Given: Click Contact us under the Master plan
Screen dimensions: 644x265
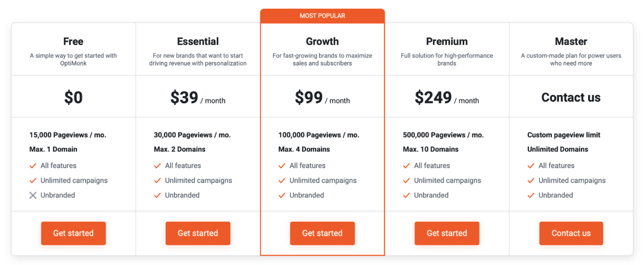Looking at the screenshot, I should coord(571,233).
